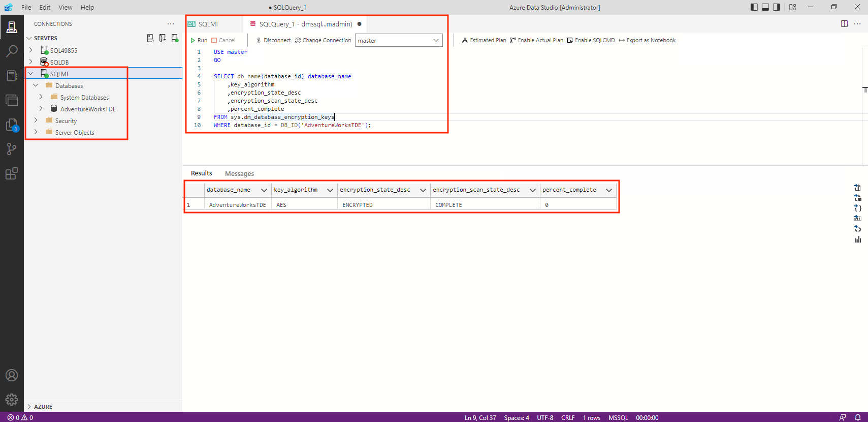Show results as chart icon

[857, 239]
